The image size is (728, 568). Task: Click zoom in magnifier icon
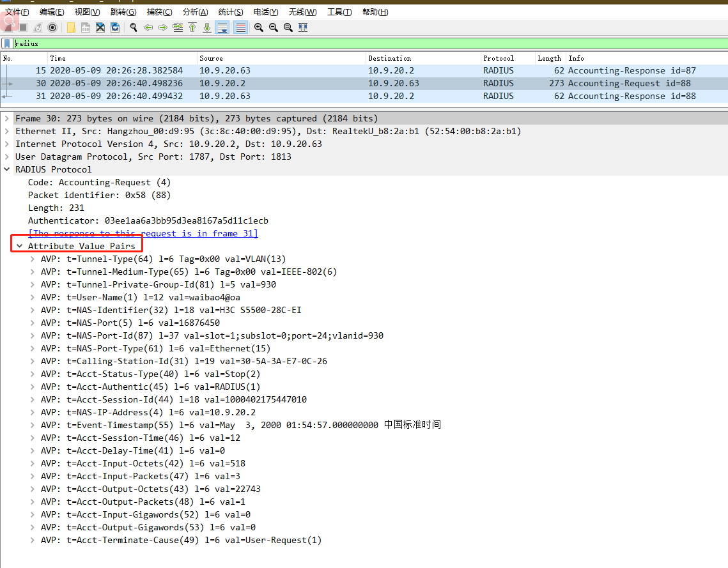click(x=258, y=27)
